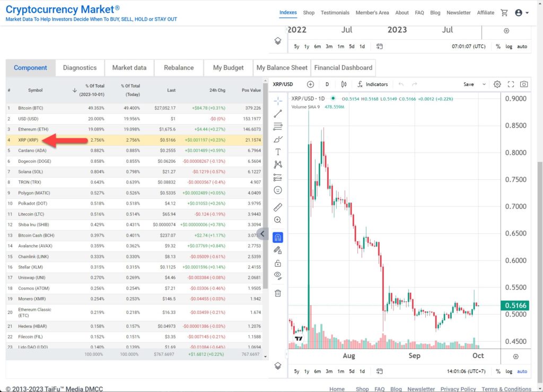Select the trend line drawing tool
This screenshot has width=543, height=392.
click(278, 114)
